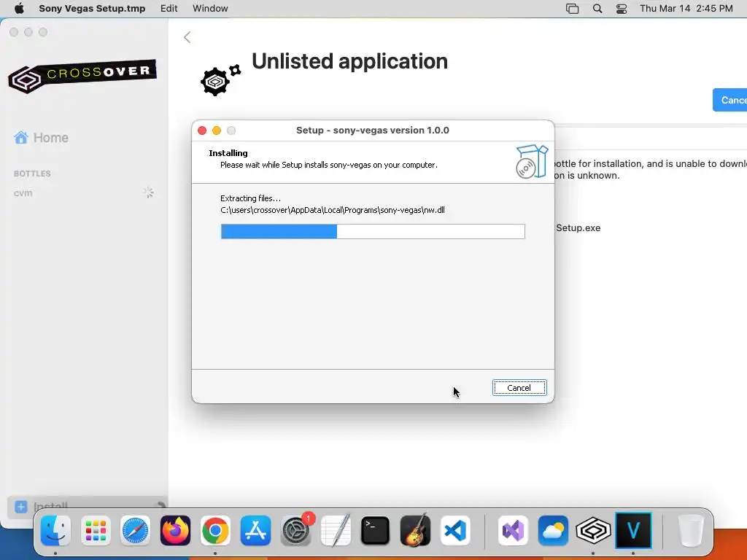This screenshot has height=560, width=747.
Task: Click the setup box-and-disc icon
Action: point(532,162)
